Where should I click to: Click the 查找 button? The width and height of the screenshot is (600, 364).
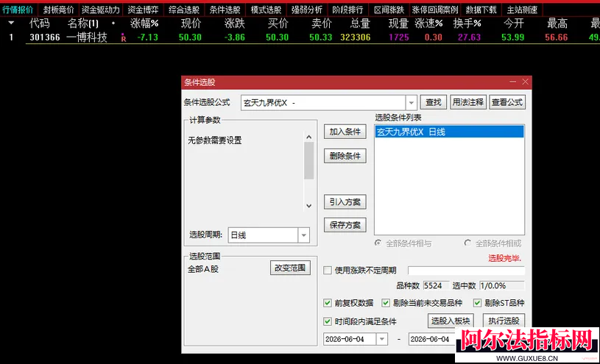(x=434, y=102)
